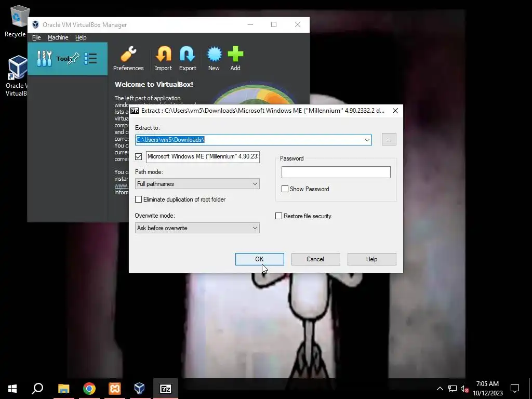Click the browse (...) button for extract path
This screenshot has height=399, width=532.
click(x=389, y=139)
